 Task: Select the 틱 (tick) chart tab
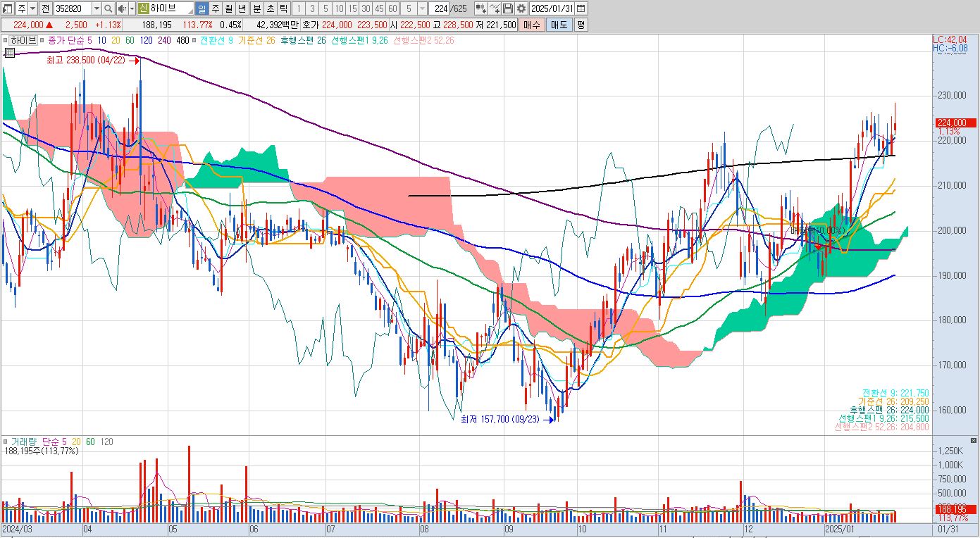coord(283,8)
